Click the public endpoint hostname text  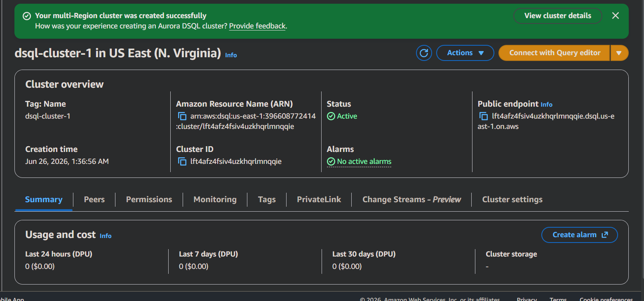[546, 121]
